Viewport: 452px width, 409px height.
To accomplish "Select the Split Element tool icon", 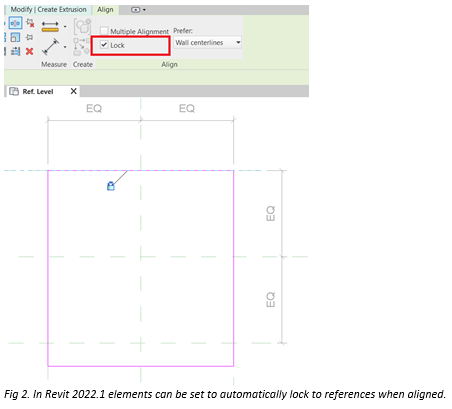I will coord(16,23).
